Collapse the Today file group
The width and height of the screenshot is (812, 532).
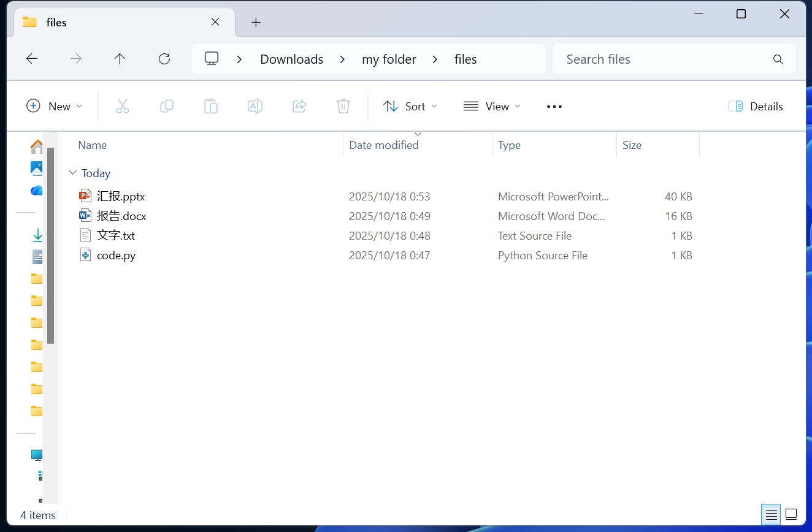(x=73, y=173)
